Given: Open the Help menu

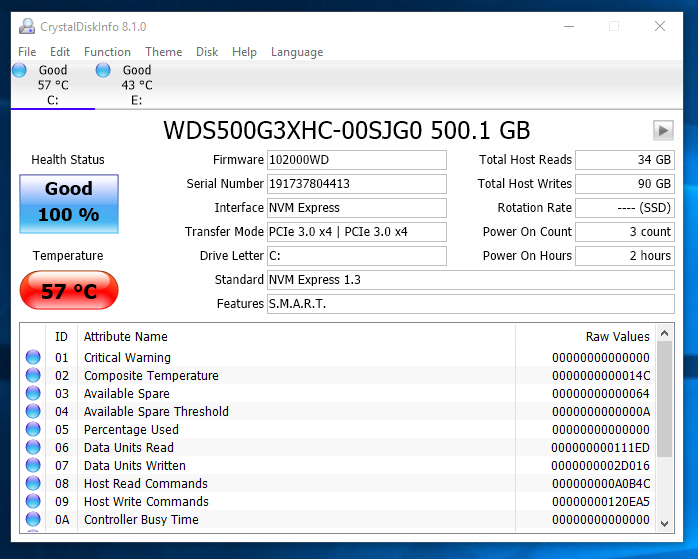Looking at the screenshot, I should point(244,52).
